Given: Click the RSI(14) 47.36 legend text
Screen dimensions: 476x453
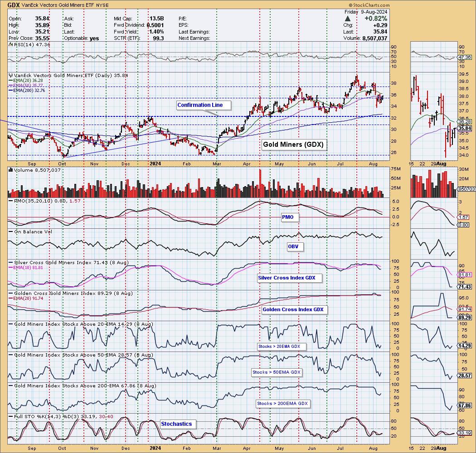Looking at the screenshot, I should [31, 44].
